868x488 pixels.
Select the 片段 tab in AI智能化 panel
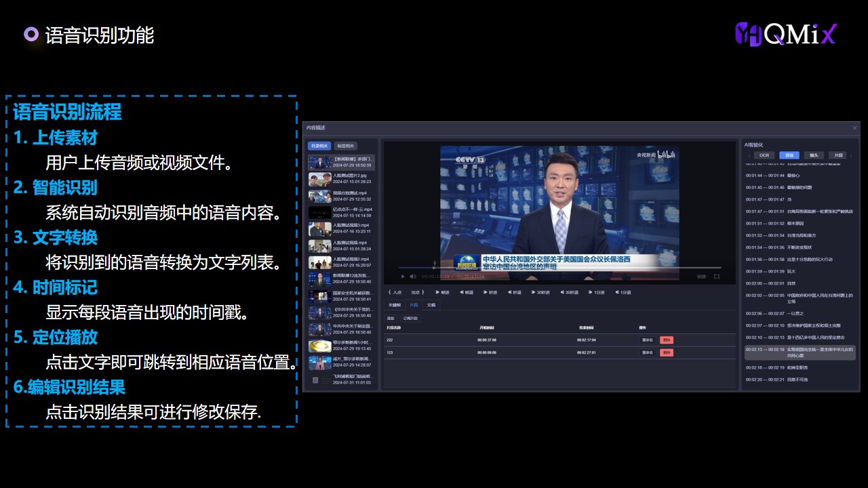[x=838, y=155]
